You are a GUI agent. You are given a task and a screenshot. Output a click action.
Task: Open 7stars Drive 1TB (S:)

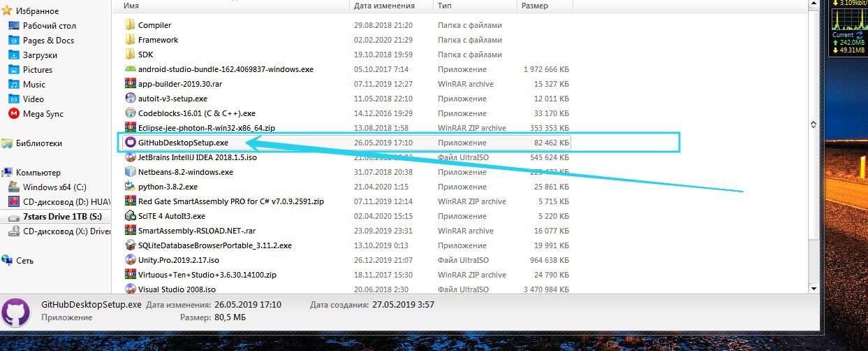point(54,216)
